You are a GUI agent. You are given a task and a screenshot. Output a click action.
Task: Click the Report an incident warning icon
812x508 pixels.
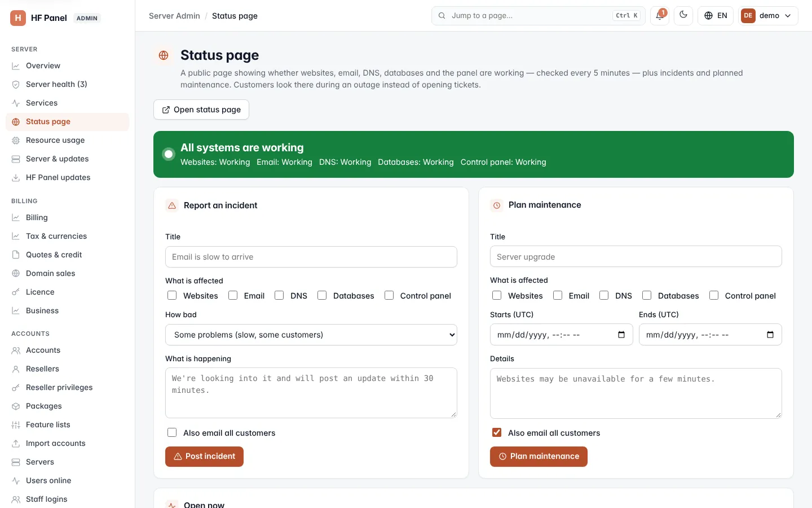pos(172,205)
